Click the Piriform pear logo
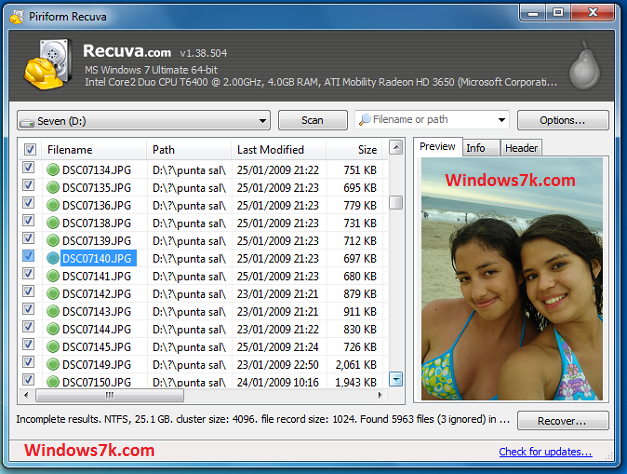 click(x=585, y=66)
